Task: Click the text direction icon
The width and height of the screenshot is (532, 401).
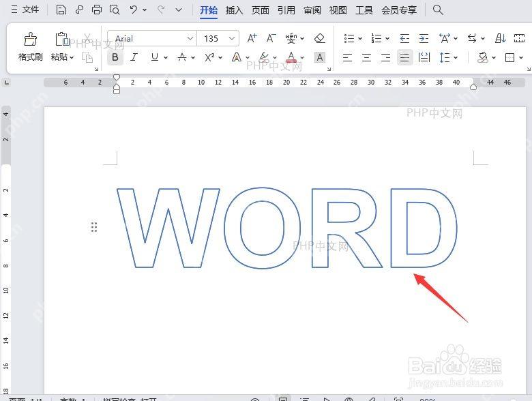Action: point(472,38)
